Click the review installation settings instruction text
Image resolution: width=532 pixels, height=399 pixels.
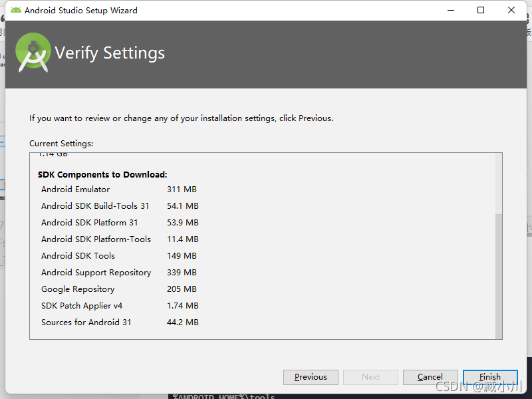pyautogui.click(x=181, y=118)
